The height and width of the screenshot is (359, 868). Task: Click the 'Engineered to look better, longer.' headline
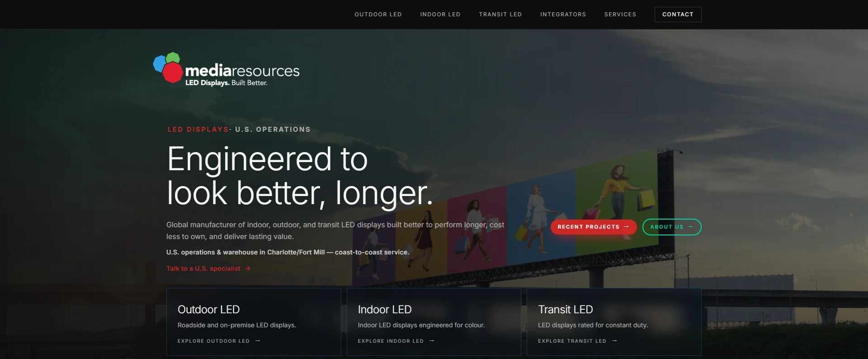tap(300, 177)
